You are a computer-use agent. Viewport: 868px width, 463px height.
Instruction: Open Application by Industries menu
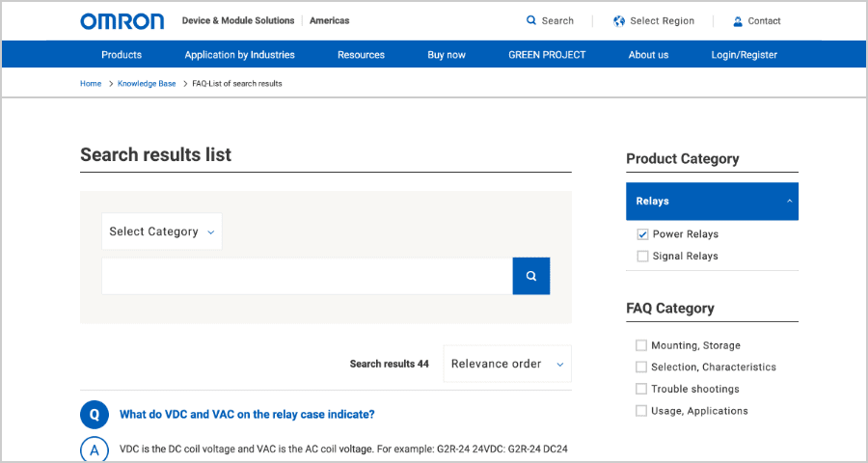pyautogui.click(x=240, y=55)
